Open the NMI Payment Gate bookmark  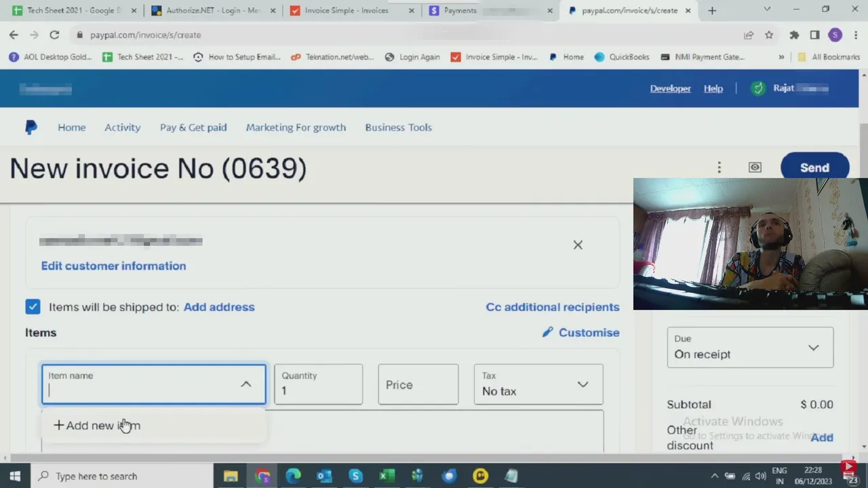[x=702, y=57]
